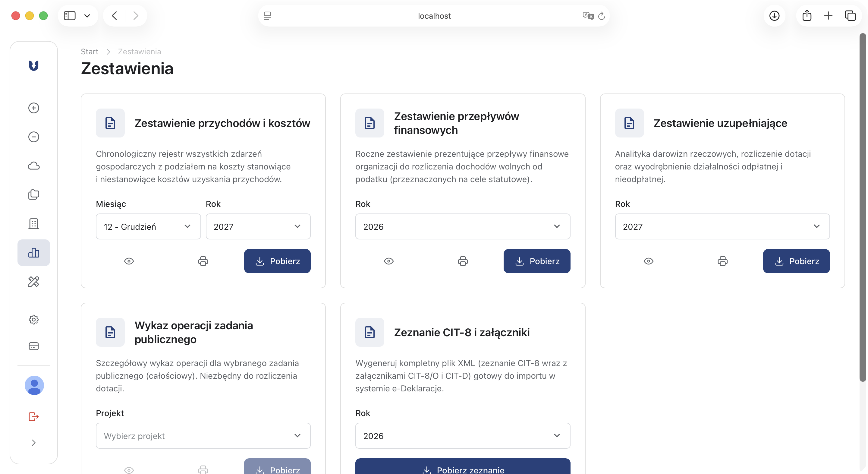Click the plus-circle icon in the sidebar
Screen dimensions: 868x474
[x=34, y=108]
